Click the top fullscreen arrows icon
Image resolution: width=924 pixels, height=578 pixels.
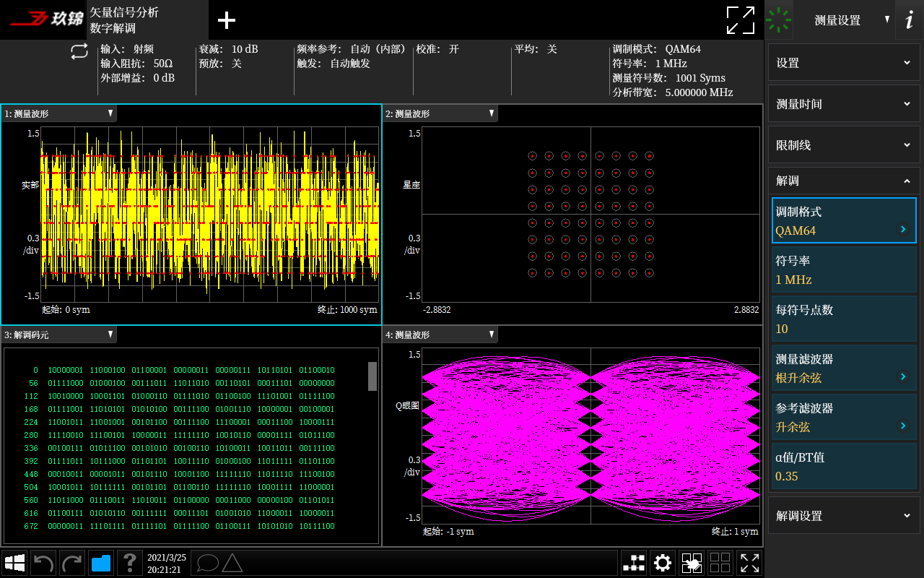741,20
